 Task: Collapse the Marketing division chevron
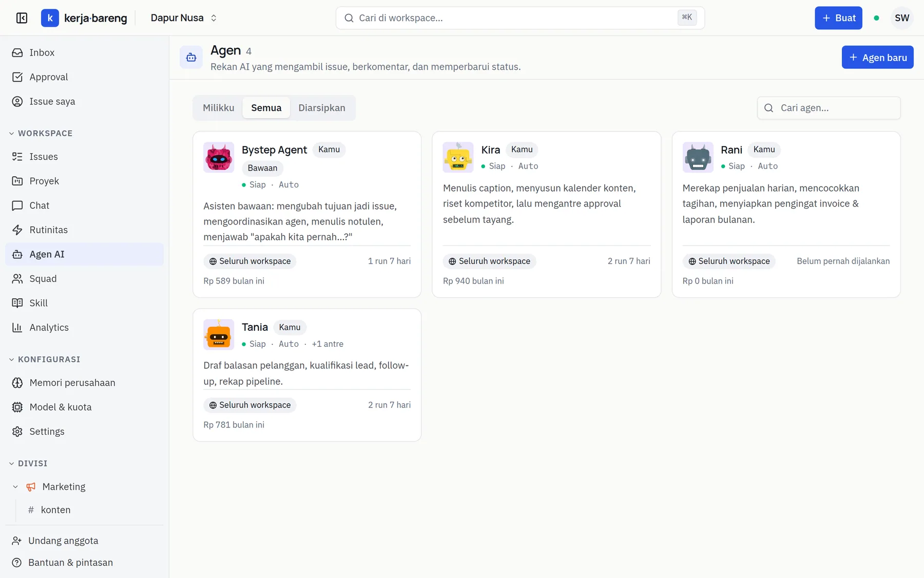click(15, 487)
